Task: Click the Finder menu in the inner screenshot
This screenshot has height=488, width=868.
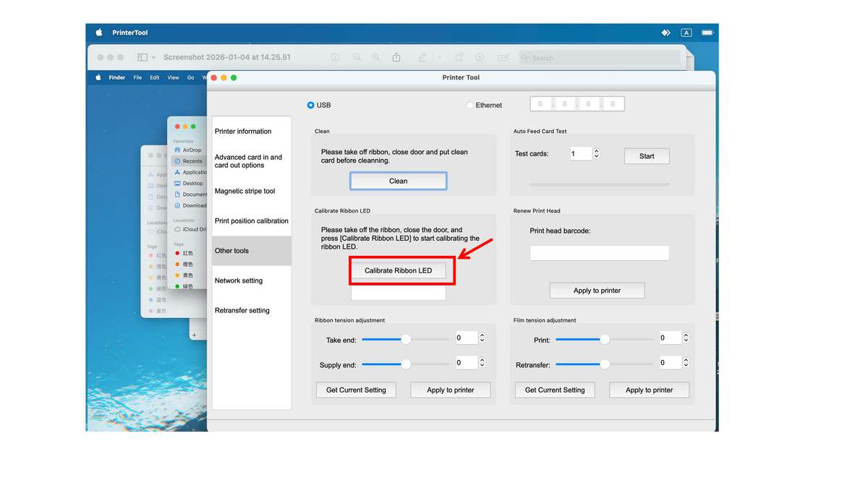Action: point(117,77)
